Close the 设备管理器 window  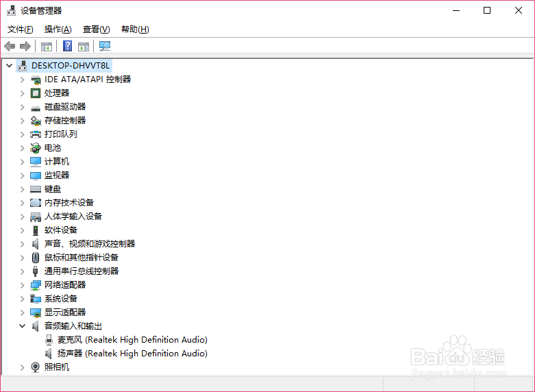(x=519, y=10)
